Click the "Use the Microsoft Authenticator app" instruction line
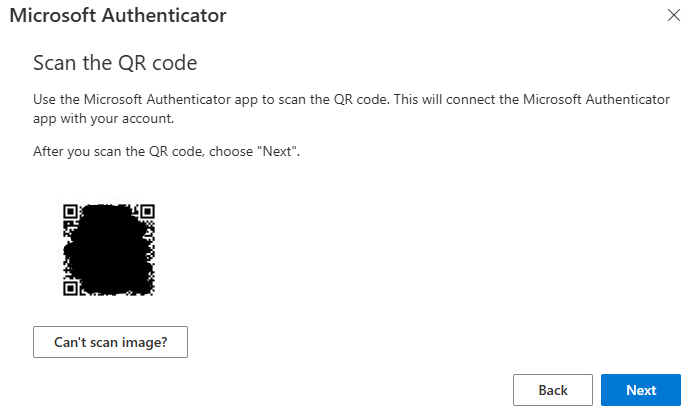This screenshot has height=412, width=694. point(351,99)
